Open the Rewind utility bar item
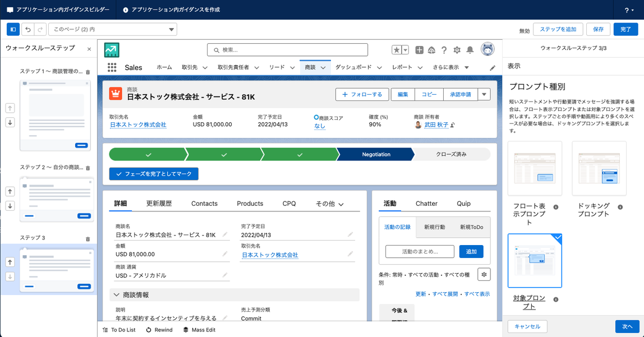The height and width of the screenshot is (337, 644). tap(159, 330)
